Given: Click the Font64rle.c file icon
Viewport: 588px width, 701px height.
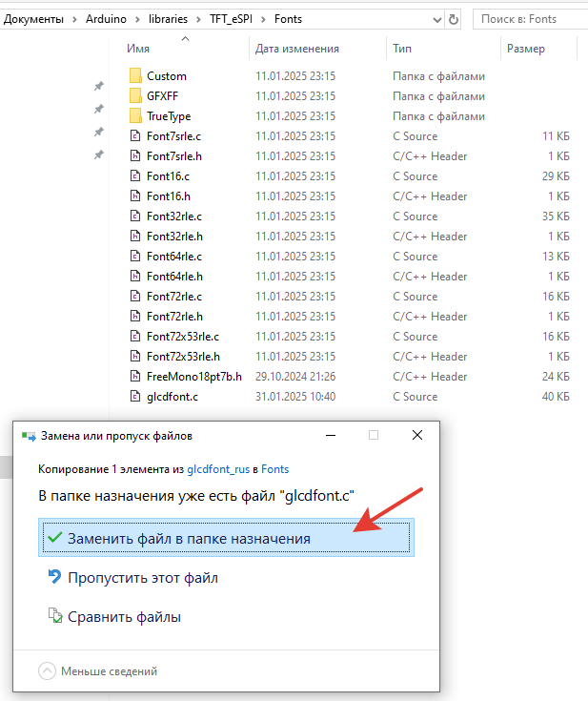Looking at the screenshot, I should point(135,257).
